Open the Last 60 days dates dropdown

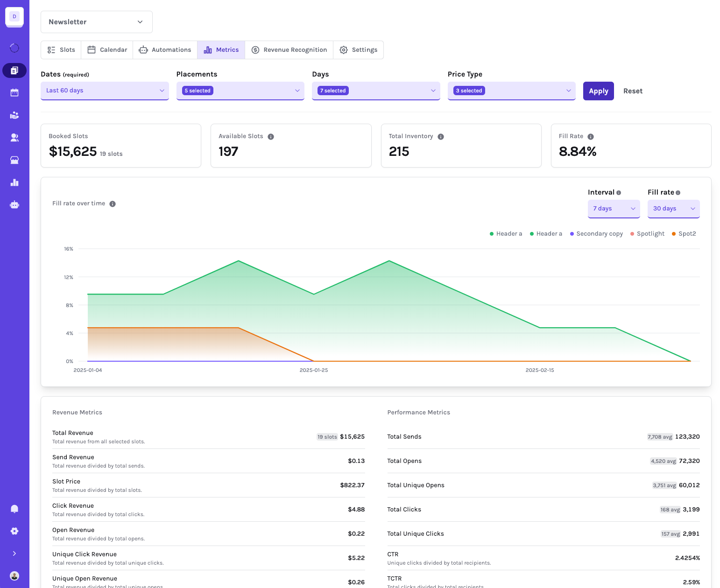tap(105, 91)
